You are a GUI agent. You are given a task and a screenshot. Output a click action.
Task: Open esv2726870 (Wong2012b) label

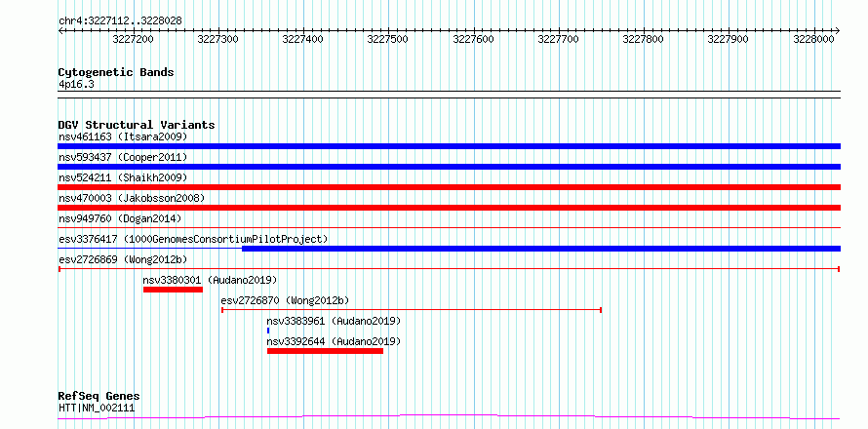coord(285,300)
